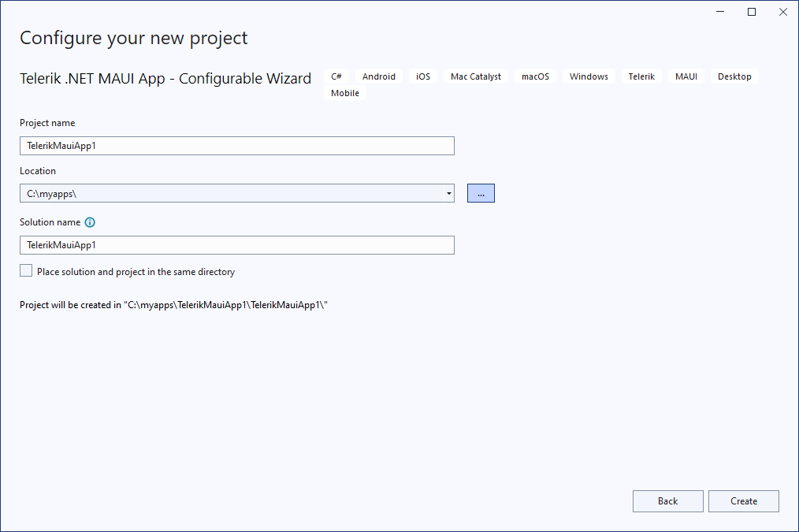Select the Desktop tag
Viewport: 799px width, 532px height.
734,76
